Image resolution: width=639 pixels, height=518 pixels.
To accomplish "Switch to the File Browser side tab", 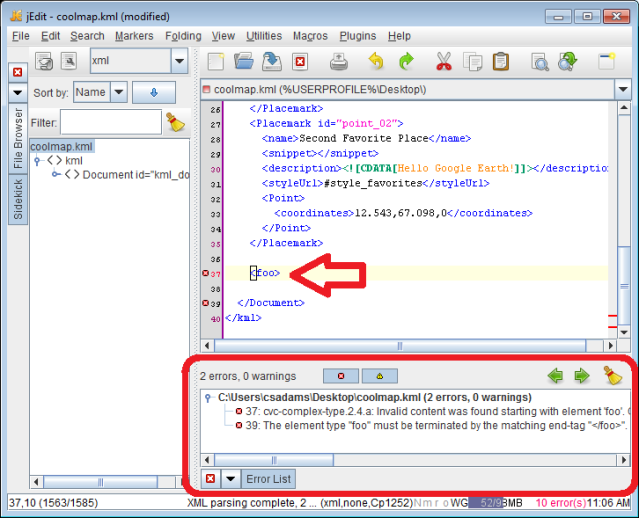I will click(x=18, y=138).
